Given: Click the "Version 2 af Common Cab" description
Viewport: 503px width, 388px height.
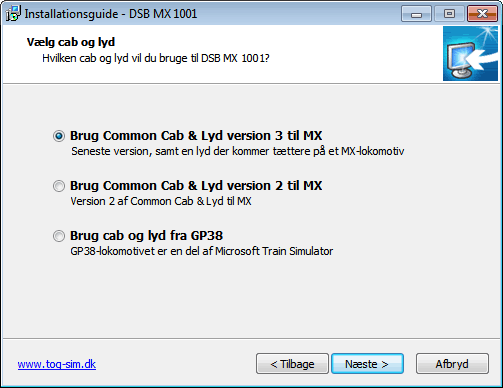Looking at the screenshot, I should tap(161, 201).
